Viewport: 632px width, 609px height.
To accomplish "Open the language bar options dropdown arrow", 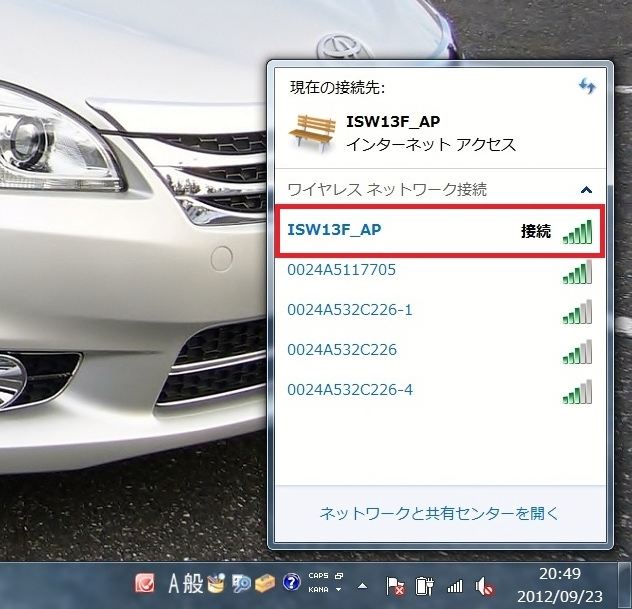I will coord(339,590).
